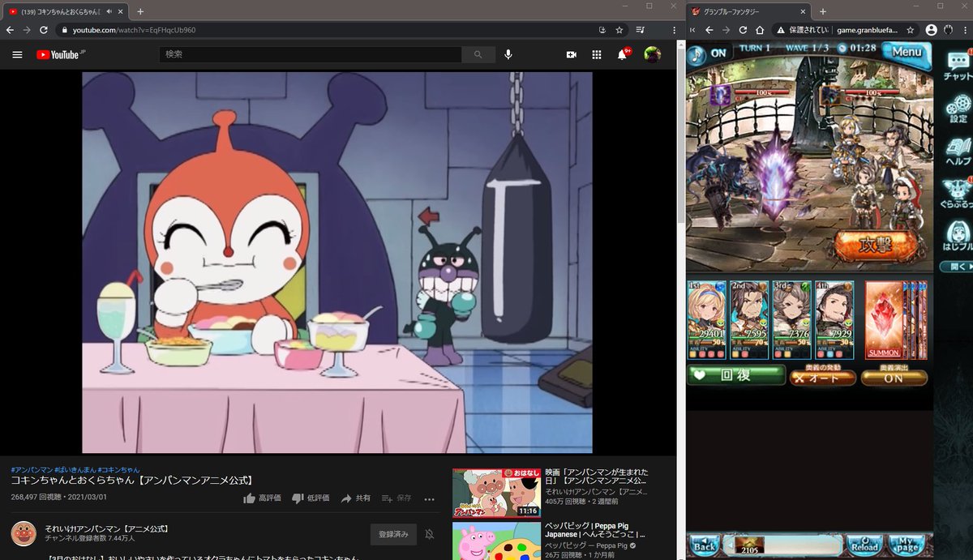Open the #アンパンマン hashtag link
Screen dimensions: 973x560
pos(32,469)
